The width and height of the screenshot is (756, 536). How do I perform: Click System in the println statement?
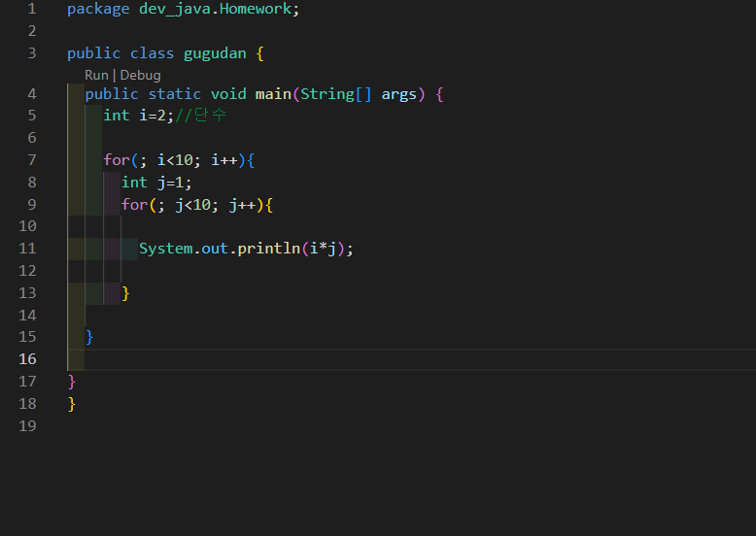click(166, 249)
